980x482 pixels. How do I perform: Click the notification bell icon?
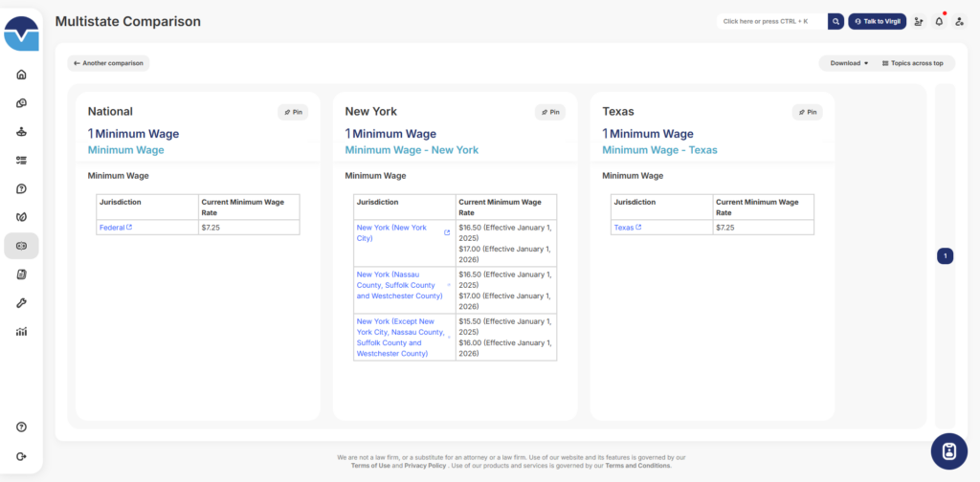tap(939, 21)
